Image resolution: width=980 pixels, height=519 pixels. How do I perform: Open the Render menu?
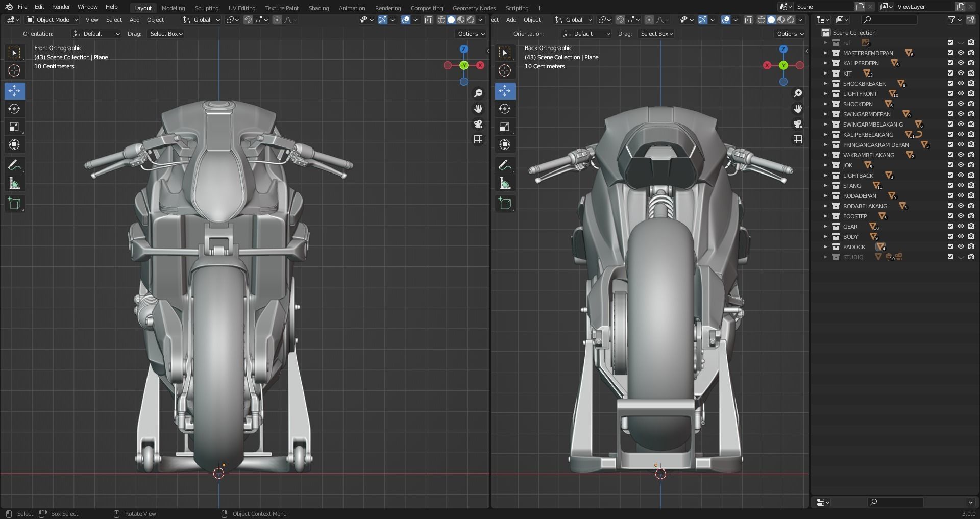coord(61,7)
